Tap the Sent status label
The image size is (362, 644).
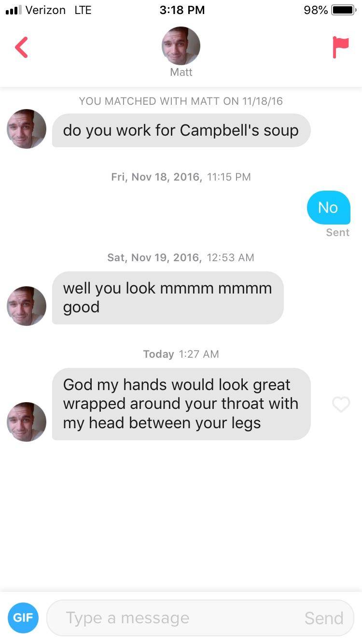point(337,232)
